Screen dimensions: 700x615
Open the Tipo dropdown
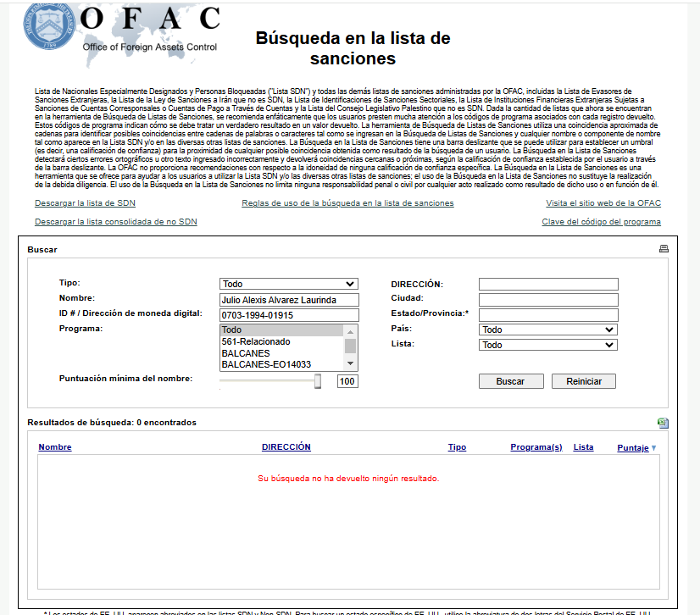(289, 285)
